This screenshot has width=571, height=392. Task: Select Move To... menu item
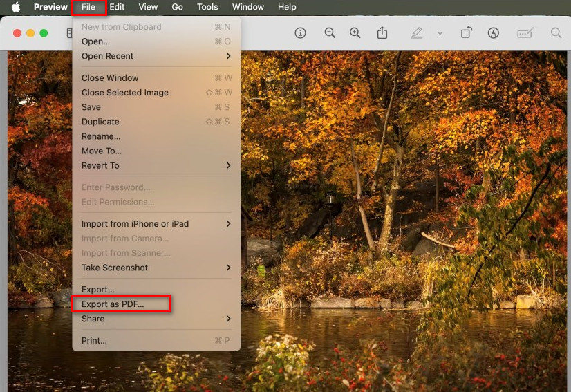point(157,151)
